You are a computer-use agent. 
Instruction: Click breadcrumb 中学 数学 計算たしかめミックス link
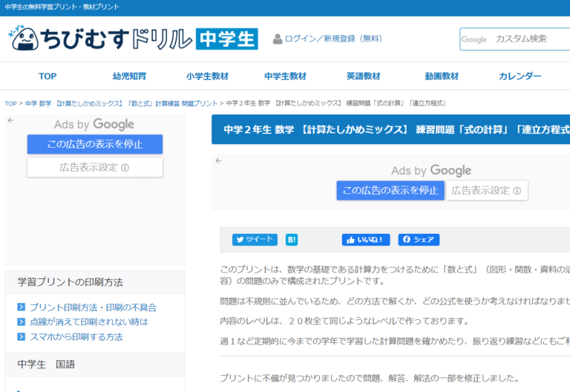[122, 104]
